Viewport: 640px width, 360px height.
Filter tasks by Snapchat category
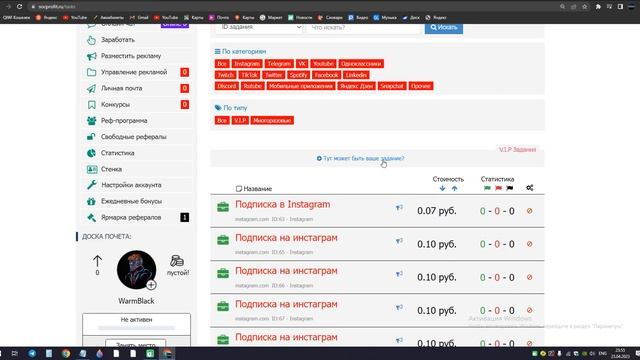click(x=392, y=86)
